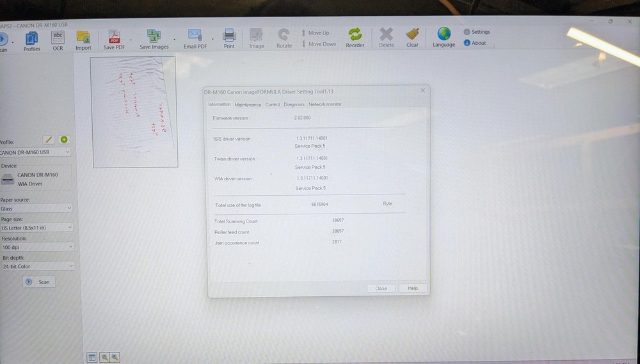This screenshot has height=364, width=640.
Task: Click the Twain driver version label
Action: tap(235, 159)
